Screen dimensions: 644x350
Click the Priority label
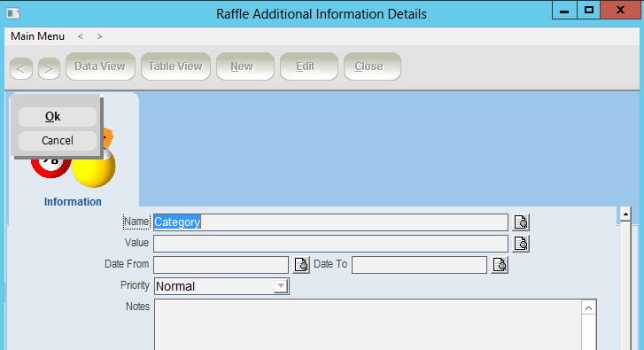[x=135, y=285]
